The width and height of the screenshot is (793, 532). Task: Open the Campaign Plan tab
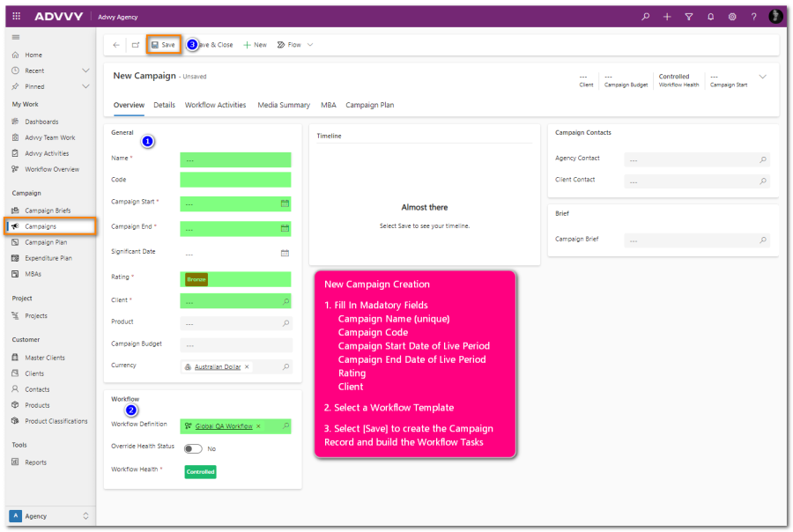coord(369,105)
